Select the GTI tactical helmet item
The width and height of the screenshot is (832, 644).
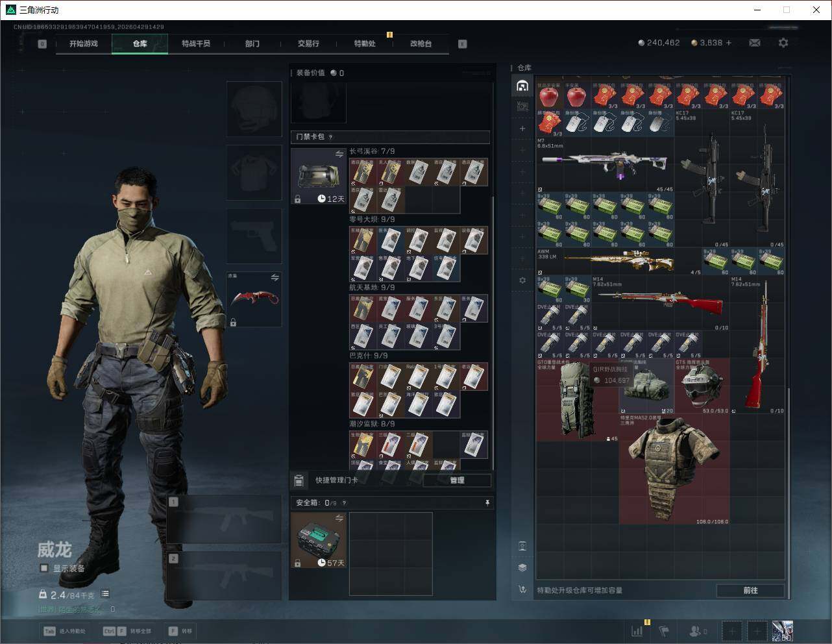[702, 386]
